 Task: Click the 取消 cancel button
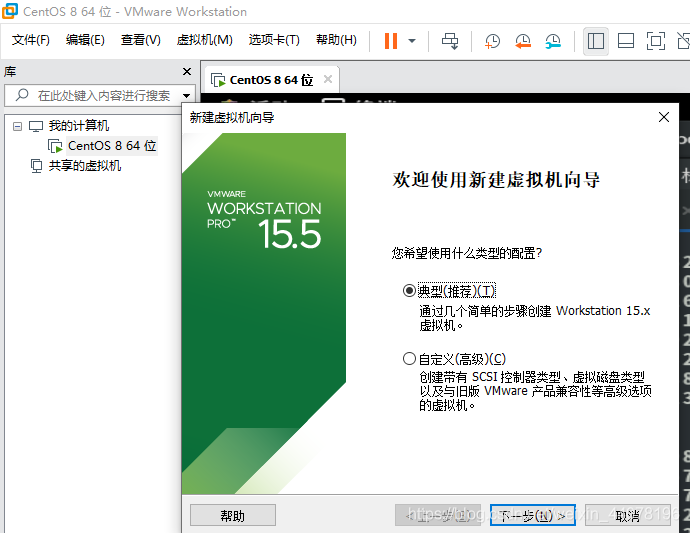pos(628,515)
